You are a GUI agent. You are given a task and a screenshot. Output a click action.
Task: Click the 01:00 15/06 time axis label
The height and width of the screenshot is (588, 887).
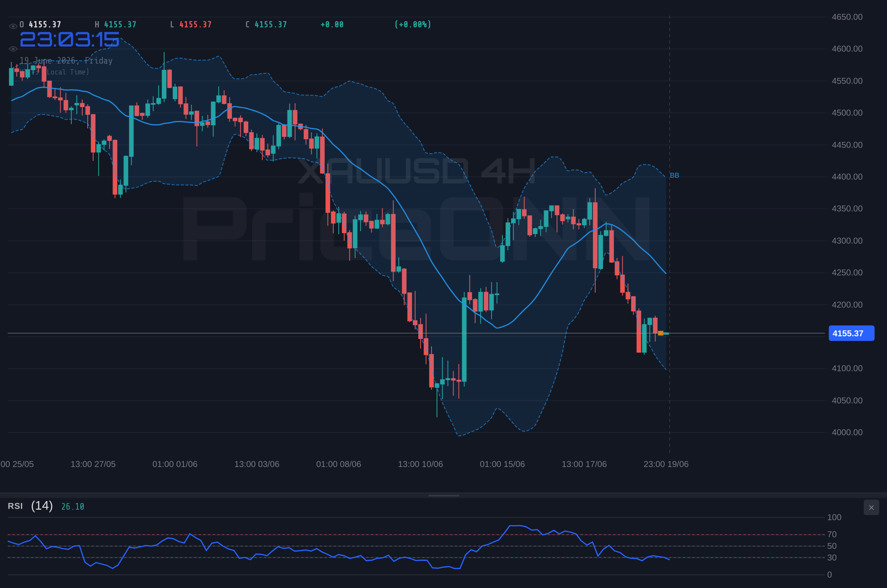(502, 464)
